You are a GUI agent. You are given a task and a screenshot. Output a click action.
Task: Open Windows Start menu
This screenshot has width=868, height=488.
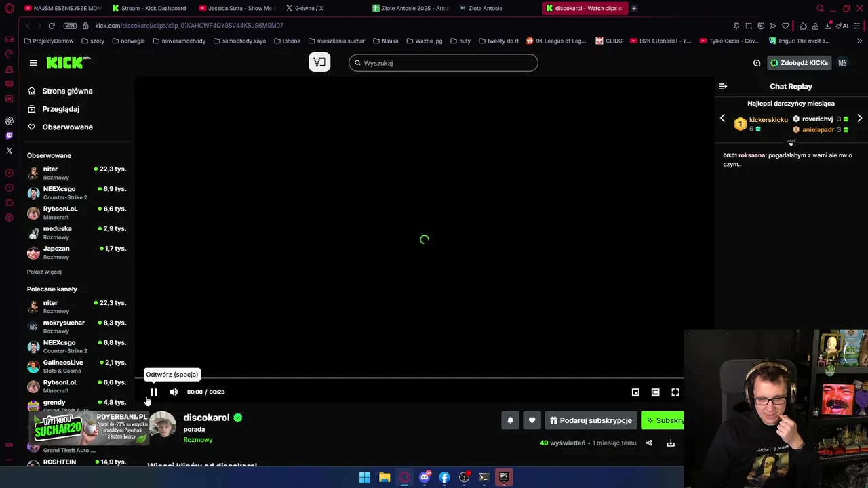tap(364, 477)
